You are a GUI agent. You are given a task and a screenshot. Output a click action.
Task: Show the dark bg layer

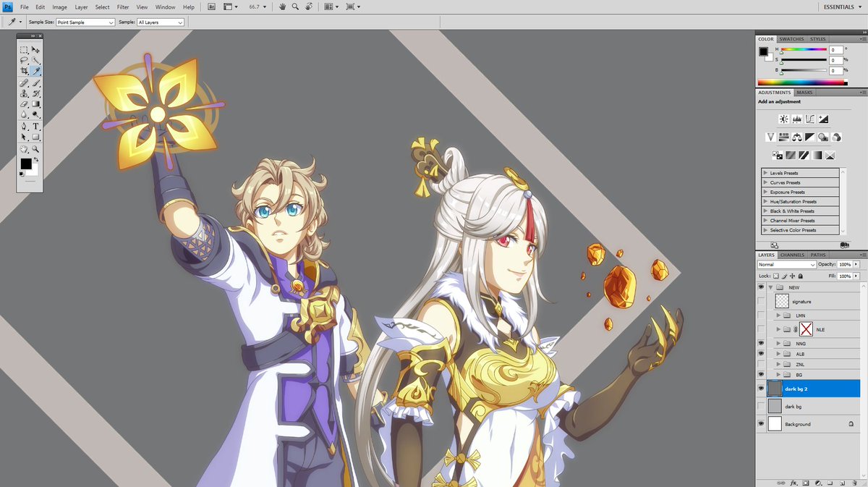tap(761, 407)
